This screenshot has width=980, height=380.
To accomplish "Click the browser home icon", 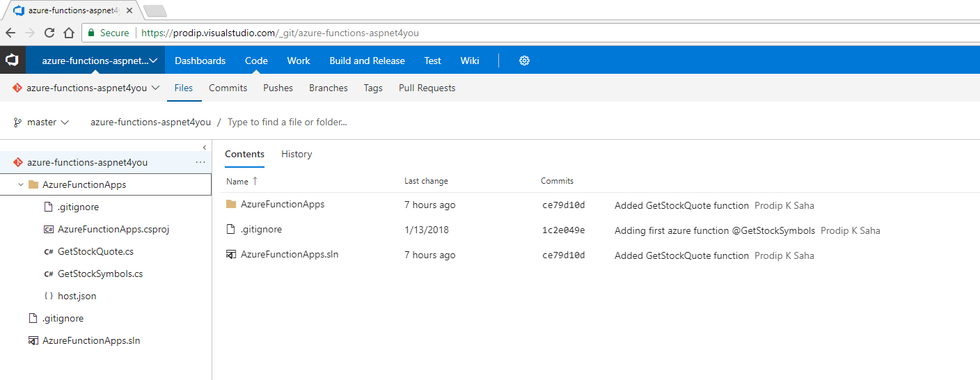I will pos(69,33).
